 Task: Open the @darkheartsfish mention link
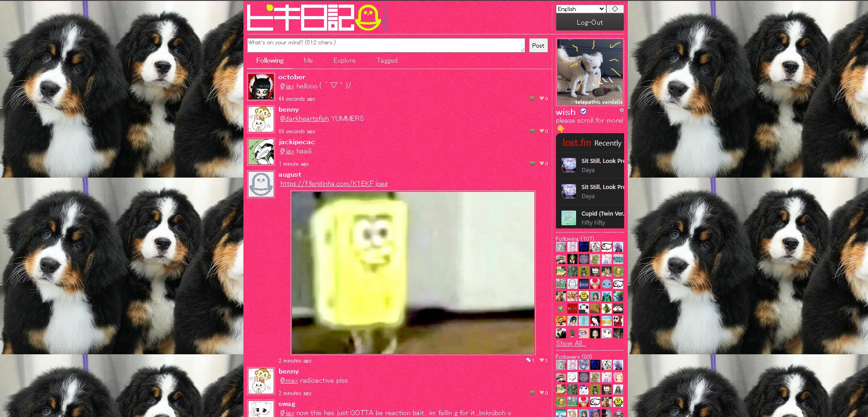304,119
